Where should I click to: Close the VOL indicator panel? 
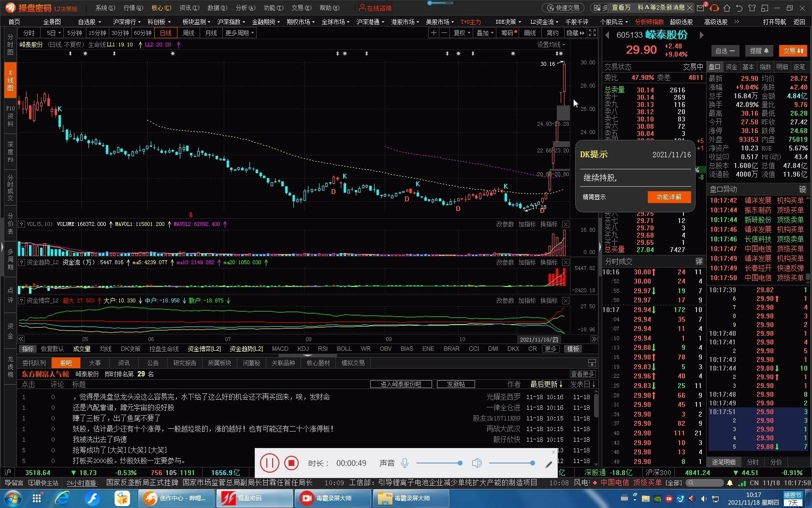click(x=565, y=224)
